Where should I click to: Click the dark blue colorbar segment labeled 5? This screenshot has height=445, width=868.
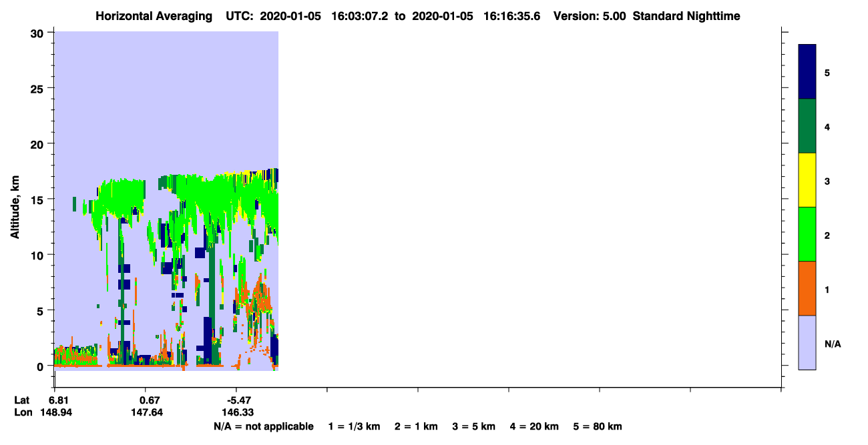(x=807, y=71)
